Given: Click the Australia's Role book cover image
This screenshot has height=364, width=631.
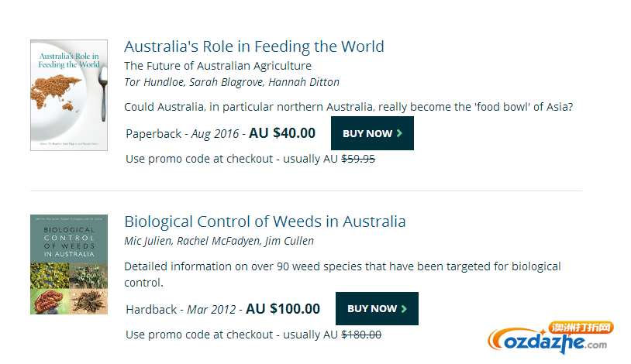Looking at the screenshot, I should coord(69,95).
